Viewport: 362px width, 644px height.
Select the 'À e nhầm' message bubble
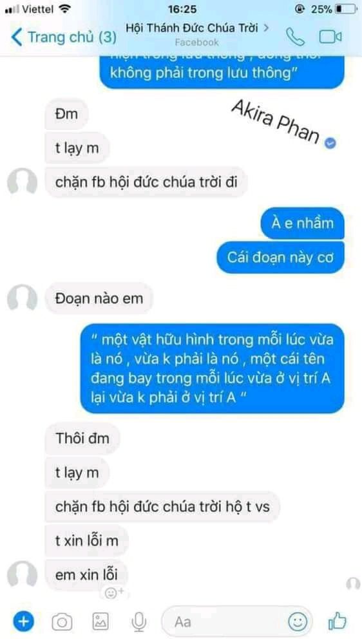[x=303, y=223]
